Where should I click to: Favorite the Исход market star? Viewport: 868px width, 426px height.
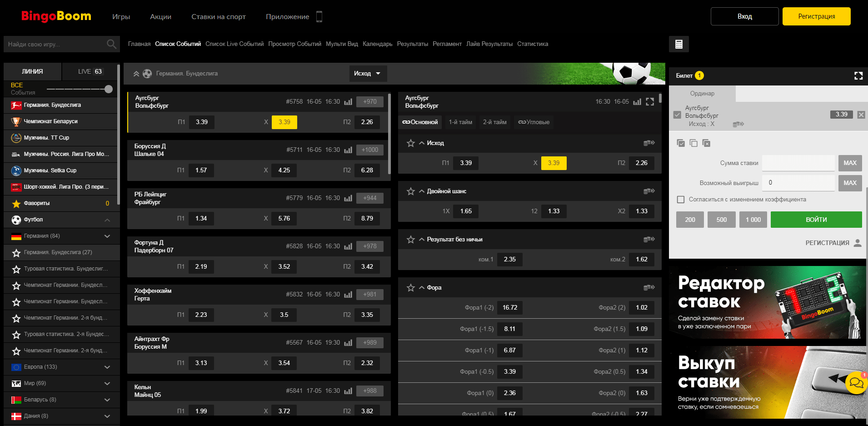(x=411, y=143)
